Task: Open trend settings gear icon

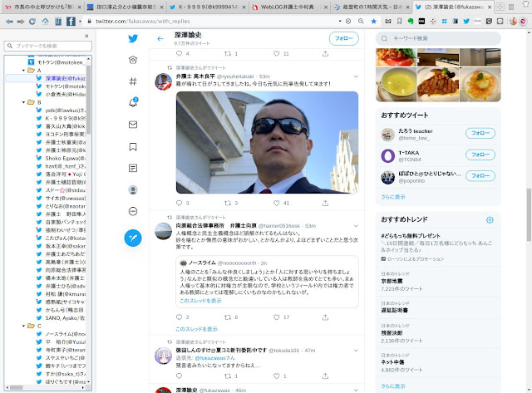Action: pos(490,220)
